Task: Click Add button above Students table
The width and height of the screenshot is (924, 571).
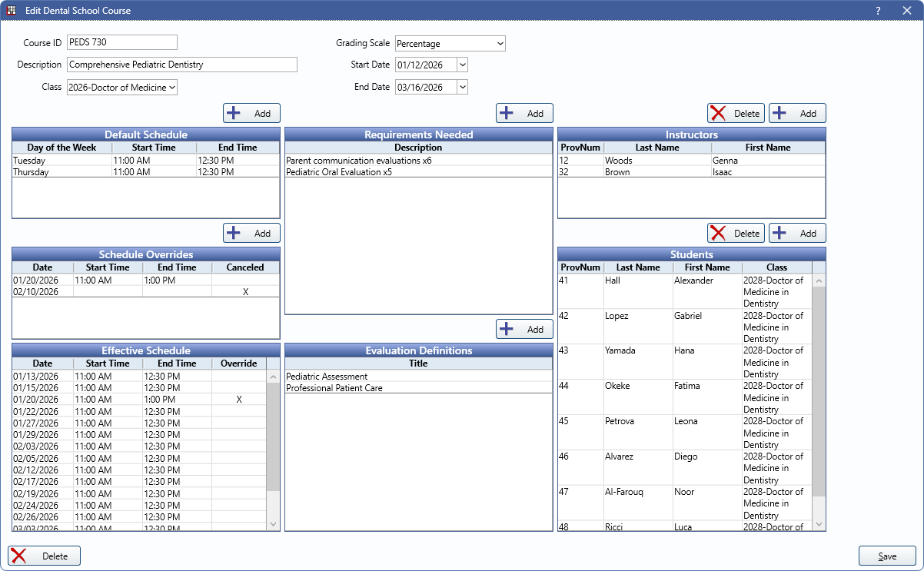Action: [797, 233]
